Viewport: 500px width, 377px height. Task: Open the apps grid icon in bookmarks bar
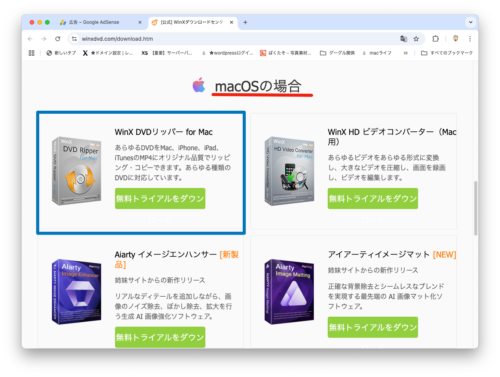pos(31,53)
